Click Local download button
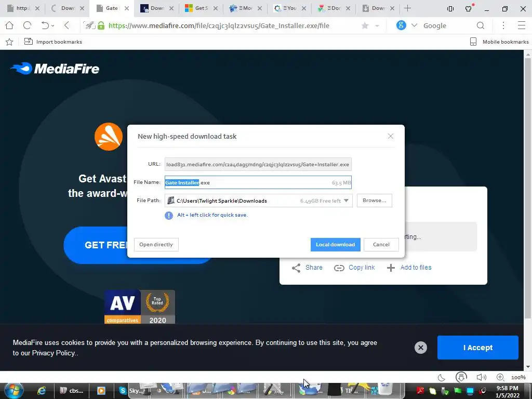 pos(335,245)
